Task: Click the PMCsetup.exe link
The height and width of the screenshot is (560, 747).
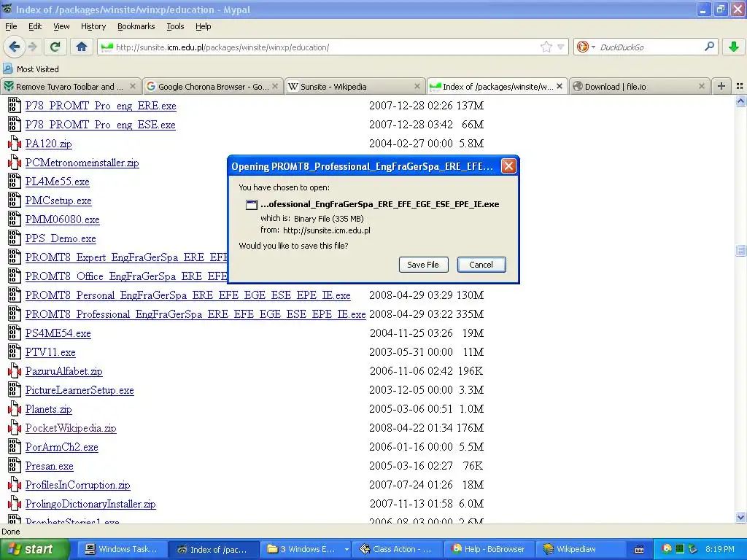Action: coord(58,201)
